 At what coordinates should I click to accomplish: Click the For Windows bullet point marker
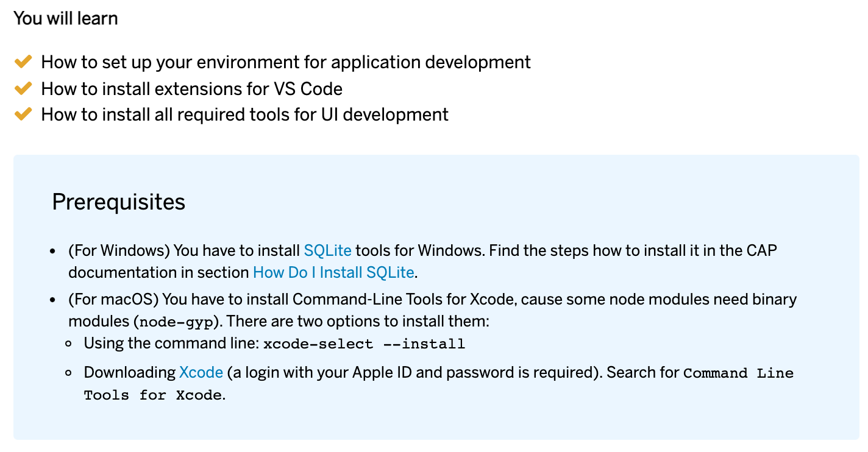pyautogui.click(x=52, y=251)
